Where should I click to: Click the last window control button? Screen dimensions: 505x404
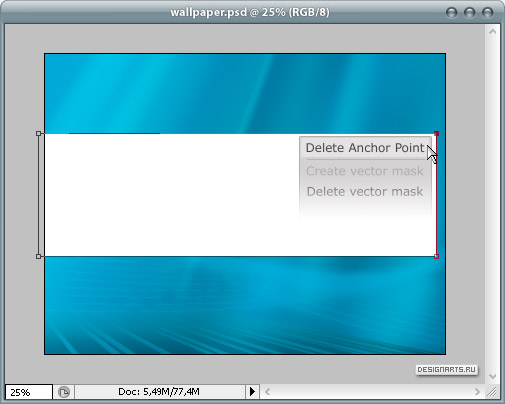point(488,13)
